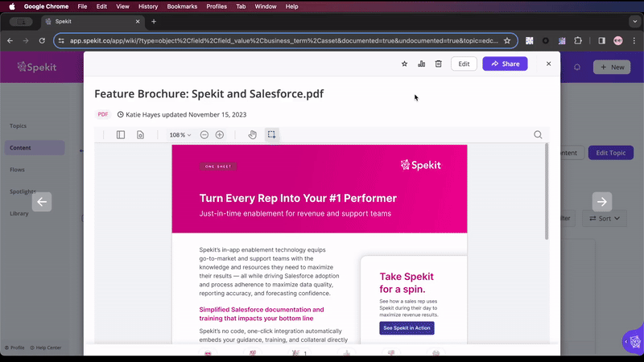644x362 pixels.
Task: Open the Chrome tab search dropdown
Action: point(635,22)
